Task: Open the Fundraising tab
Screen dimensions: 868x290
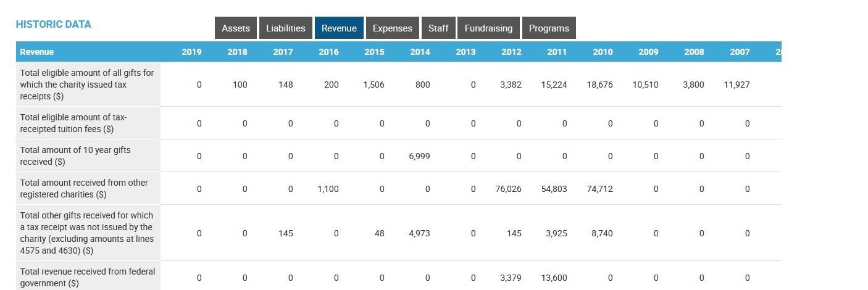Action: point(488,28)
